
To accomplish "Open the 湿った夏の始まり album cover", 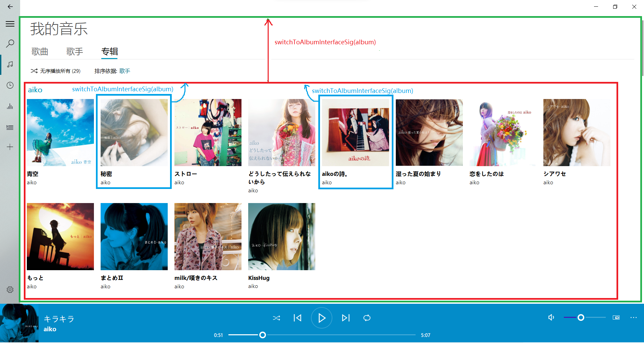I will pyautogui.click(x=429, y=133).
